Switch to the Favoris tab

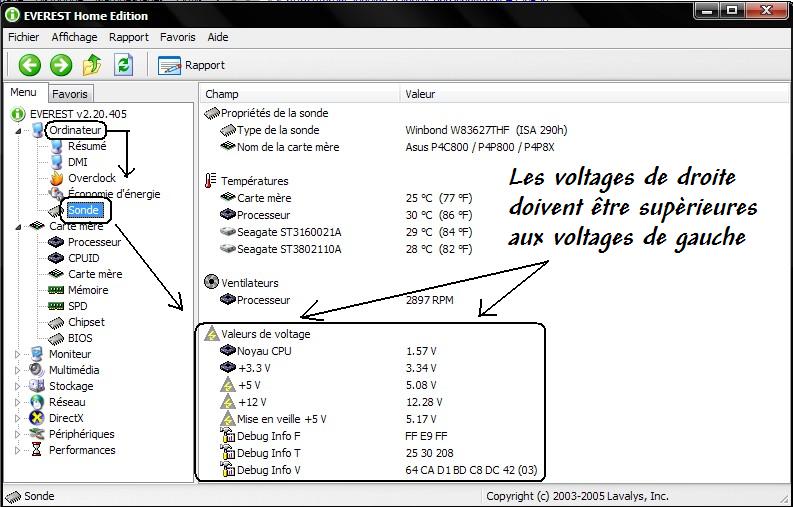tap(70, 94)
